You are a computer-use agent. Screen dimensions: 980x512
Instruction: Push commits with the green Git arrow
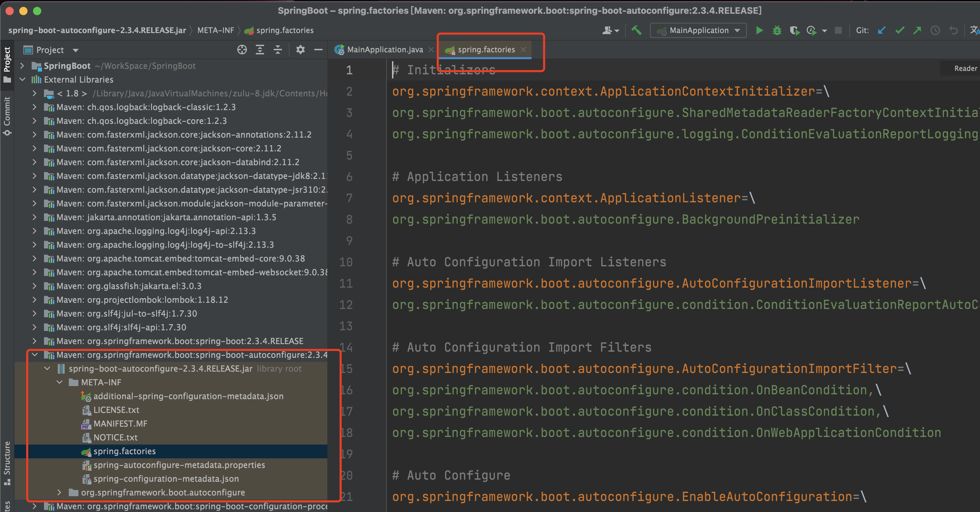point(917,31)
